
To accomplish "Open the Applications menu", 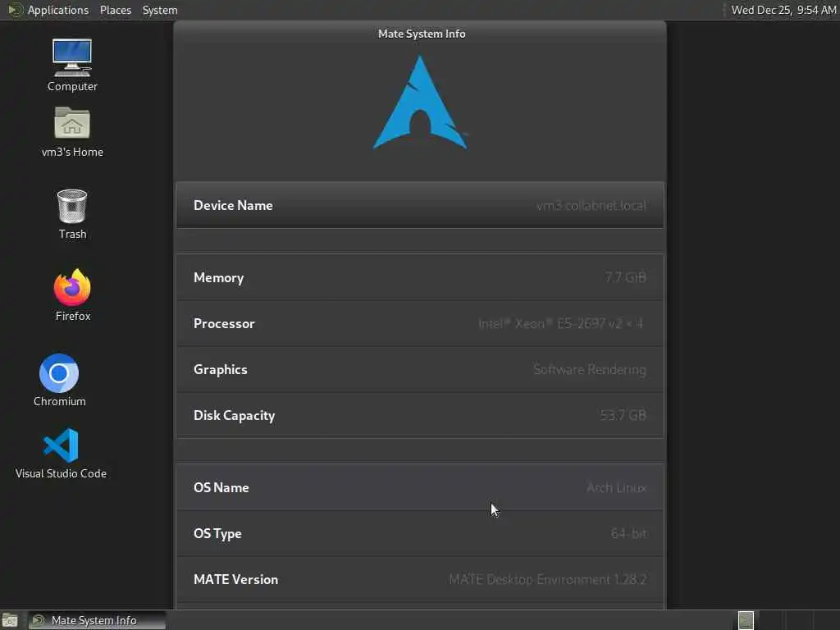I will pyautogui.click(x=58, y=10).
